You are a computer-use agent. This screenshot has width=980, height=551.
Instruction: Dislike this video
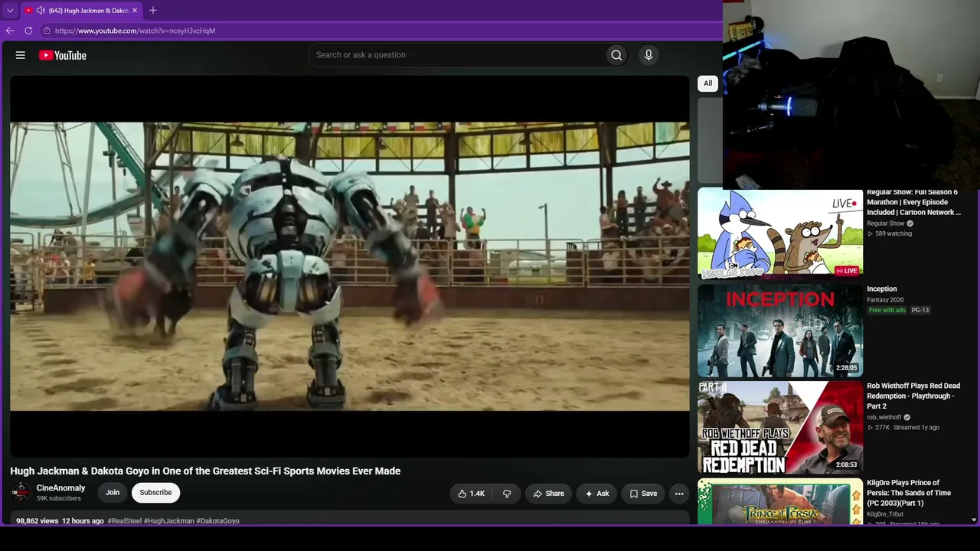pos(507,494)
